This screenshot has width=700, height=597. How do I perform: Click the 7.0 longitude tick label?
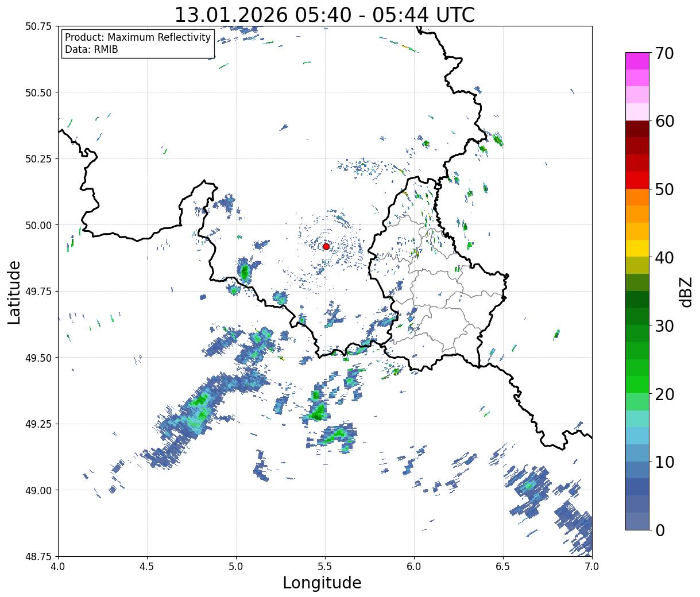(x=592, y=567)
